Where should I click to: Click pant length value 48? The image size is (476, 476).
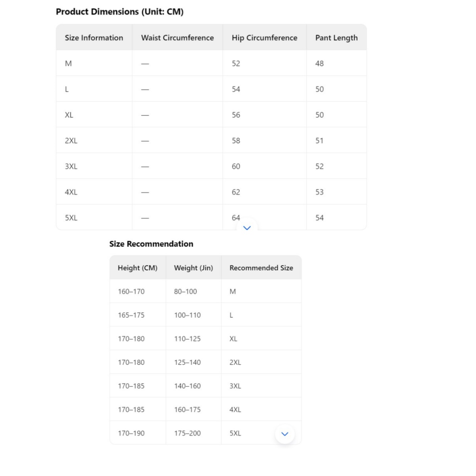pyautogui.click(x=319, y=63)
